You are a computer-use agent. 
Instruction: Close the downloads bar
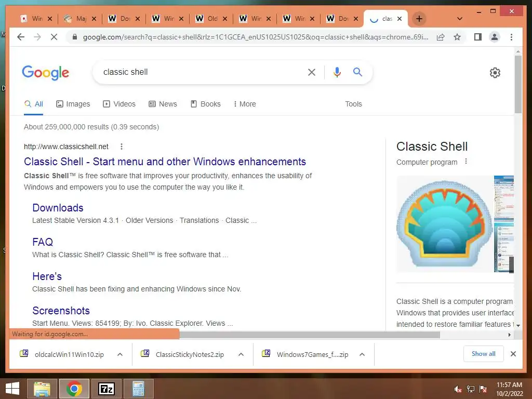[513, 354]
